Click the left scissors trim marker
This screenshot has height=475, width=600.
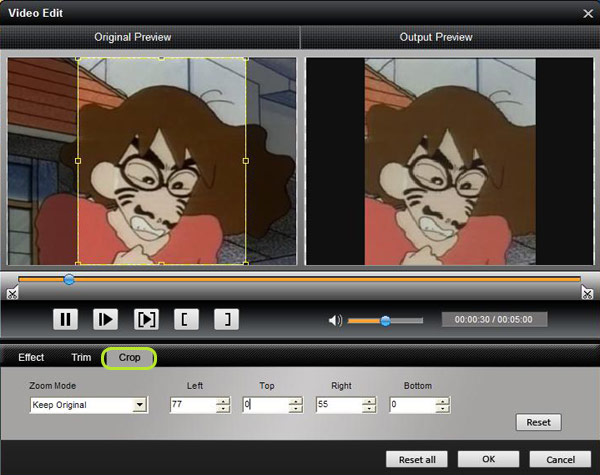pos(12,293)
